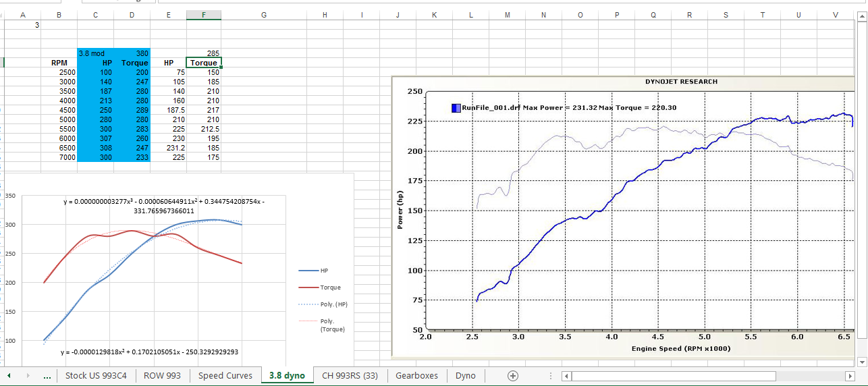The height and width of the screenshot is (386, 868).
Task: Select the HP legend entry in chart
Action: coord(315,270)
